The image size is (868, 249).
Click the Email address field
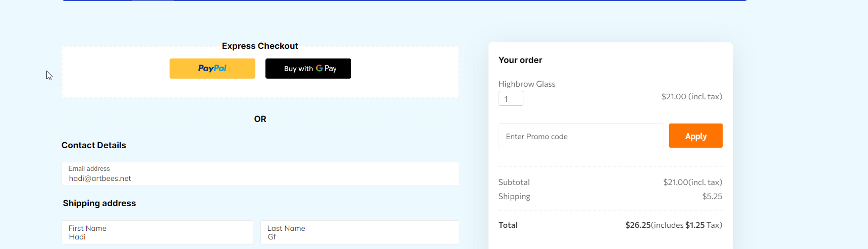[260, 174]
